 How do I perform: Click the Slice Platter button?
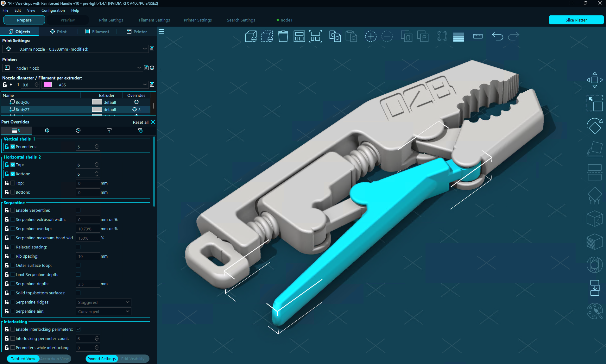[576, 20]
